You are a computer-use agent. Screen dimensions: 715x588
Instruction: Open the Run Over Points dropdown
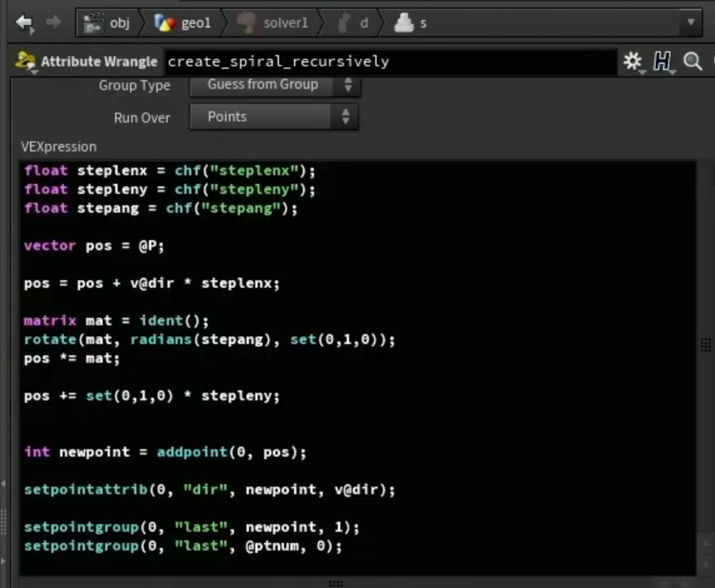tap(274, 117)
